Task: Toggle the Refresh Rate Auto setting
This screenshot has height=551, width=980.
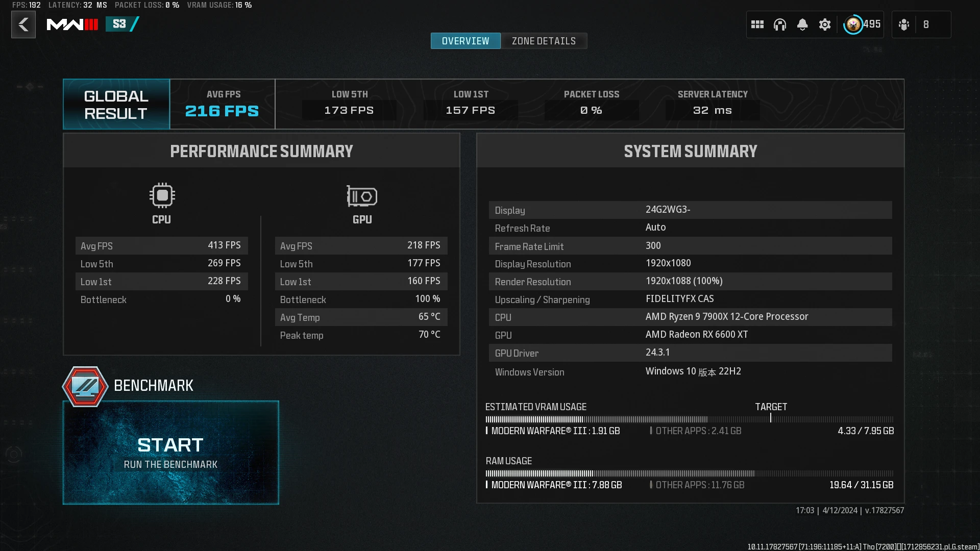Action: tap(653, 228)
